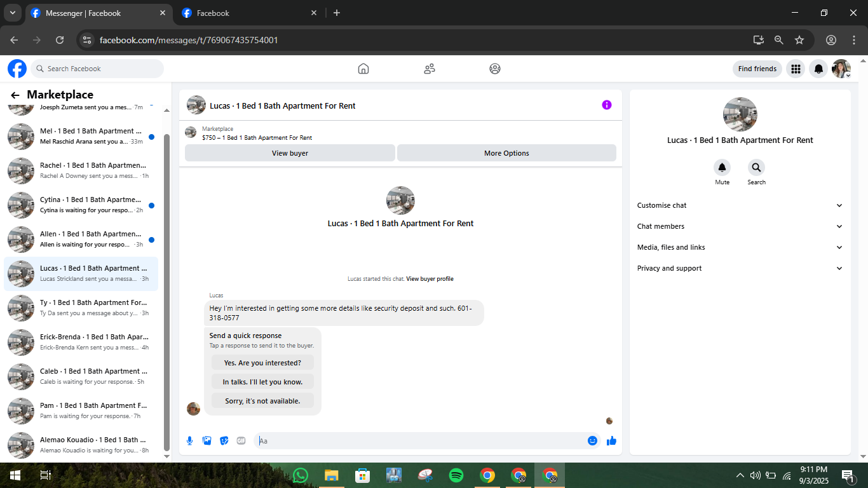Expand the Customise chat section
Image resolution: width=868 pixels, height=488 pixels.
pyautogui.click(x=740, y=205)
